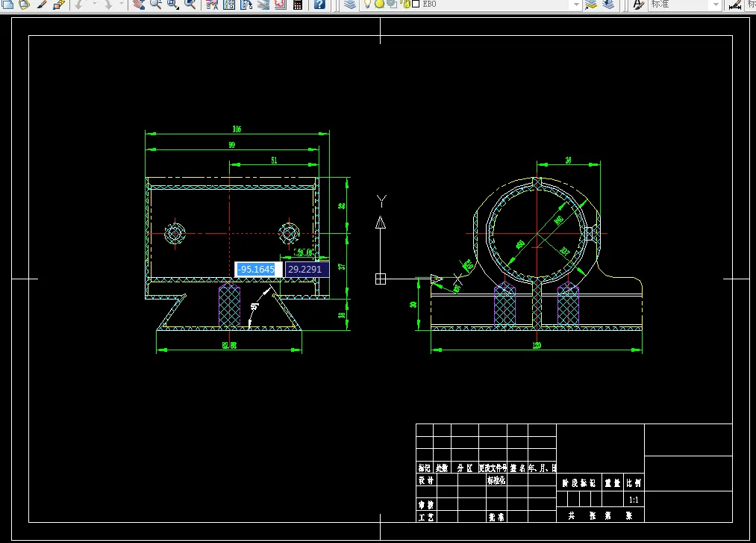Click the Undo arrow button

tap(80, 4)
